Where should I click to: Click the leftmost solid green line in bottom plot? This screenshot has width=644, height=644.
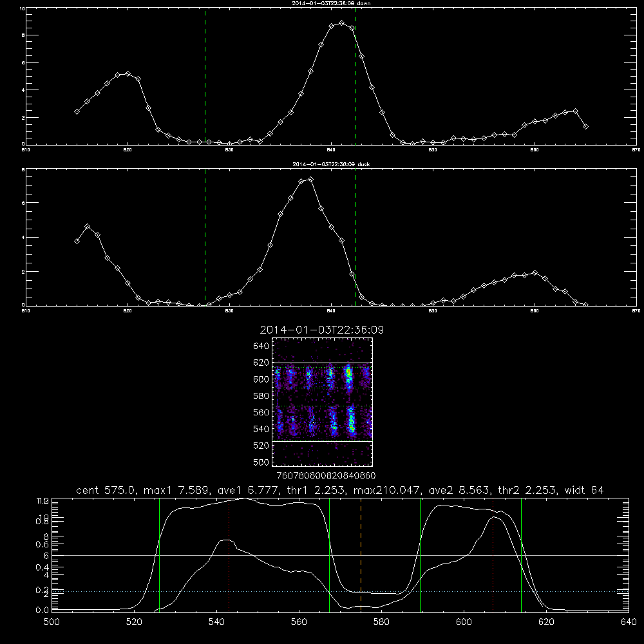(x=159, y=555)
